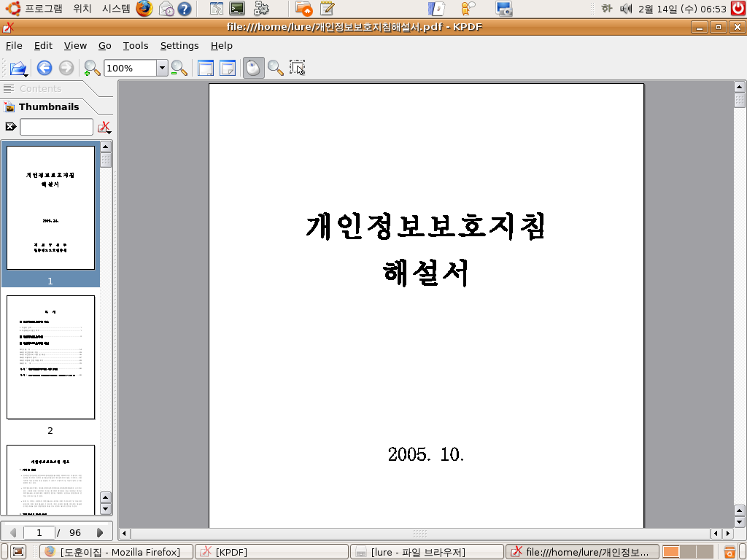The image size is (747, 560).
Task: Open the Go menu
Action: point(104,45)
